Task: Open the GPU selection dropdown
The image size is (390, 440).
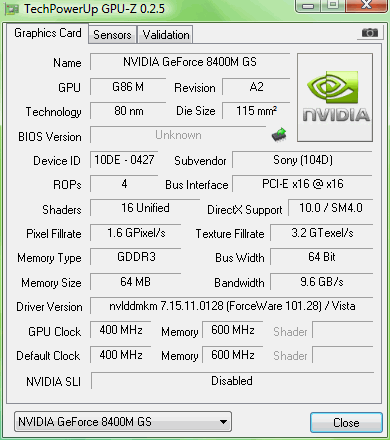Action: tap(123, 422)
